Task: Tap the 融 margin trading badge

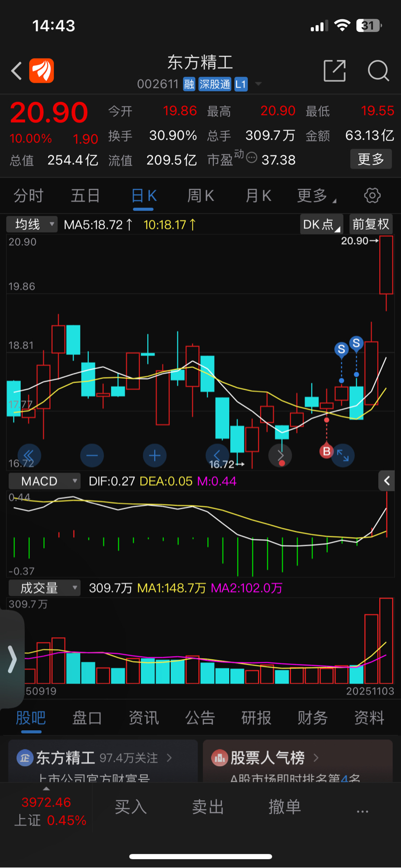Action: coord(189,84)
